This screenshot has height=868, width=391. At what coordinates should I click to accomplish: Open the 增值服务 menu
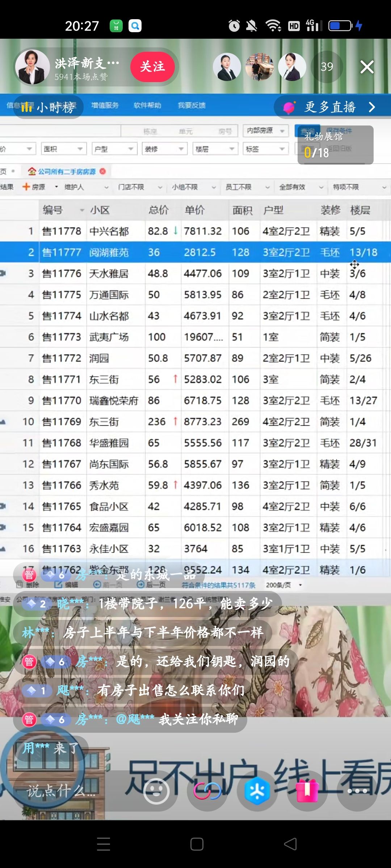coord(105,105)
